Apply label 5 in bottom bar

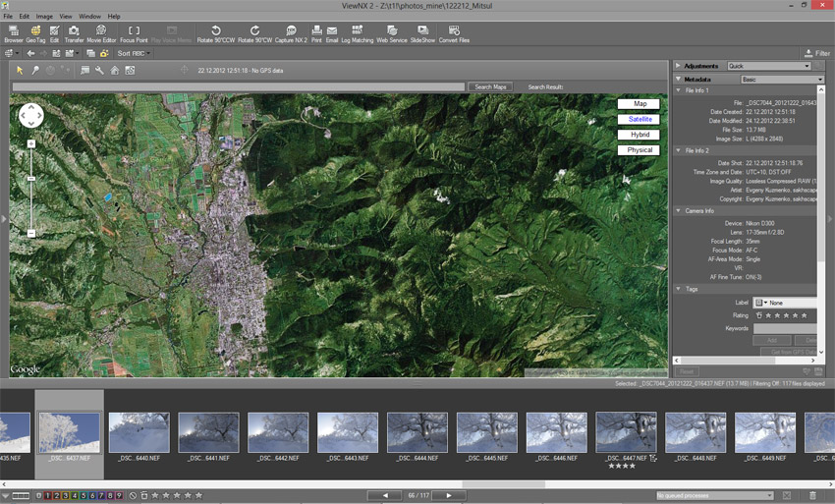83,495
